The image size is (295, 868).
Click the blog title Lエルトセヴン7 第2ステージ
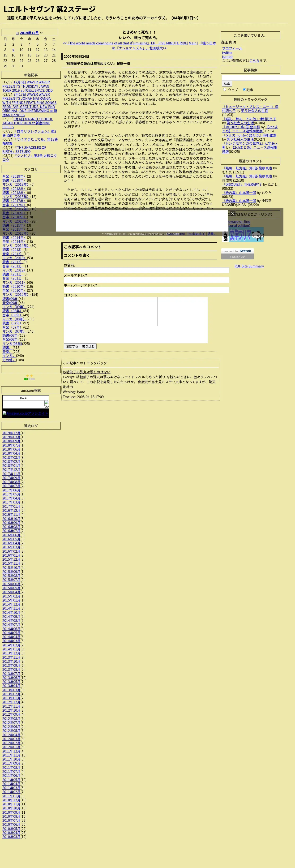coord(50,9)
